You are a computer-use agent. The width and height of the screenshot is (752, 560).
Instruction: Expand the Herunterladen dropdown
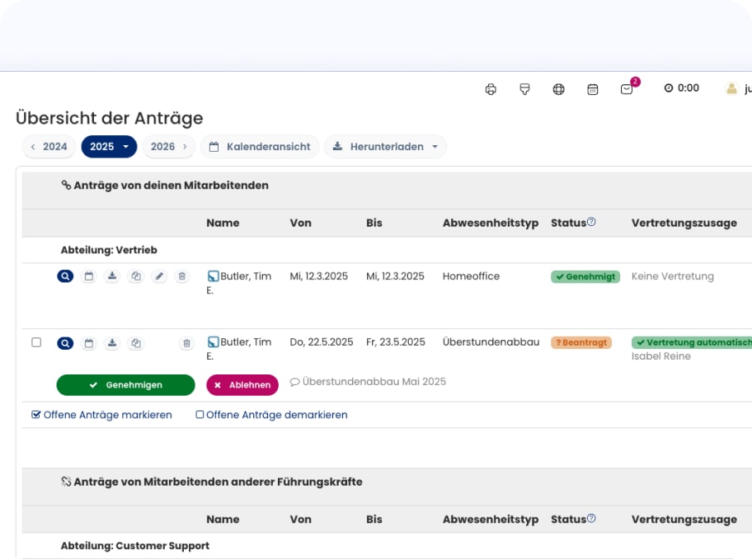pyautogui.click(x=385, y=147)
